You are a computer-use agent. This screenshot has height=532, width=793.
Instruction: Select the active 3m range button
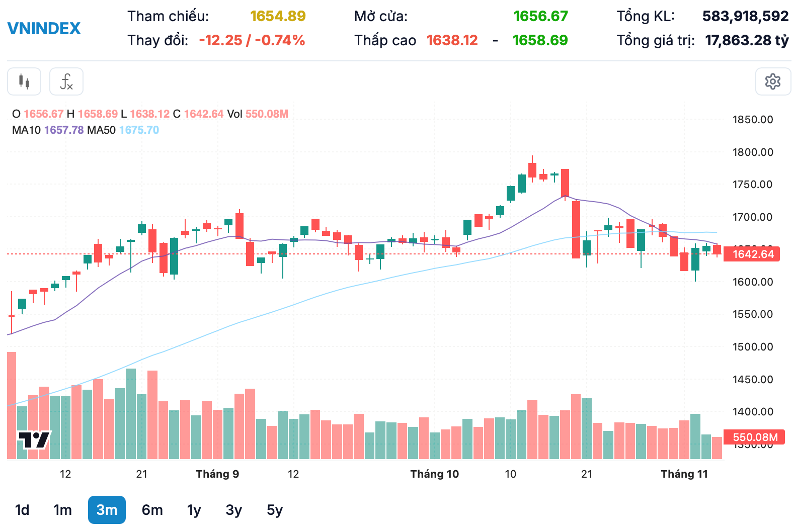[107, 510]
